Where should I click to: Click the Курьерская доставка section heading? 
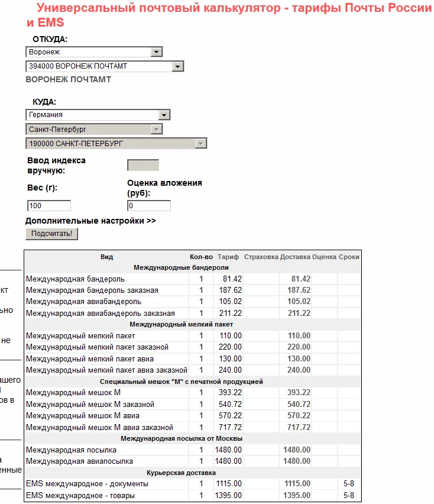181,473
